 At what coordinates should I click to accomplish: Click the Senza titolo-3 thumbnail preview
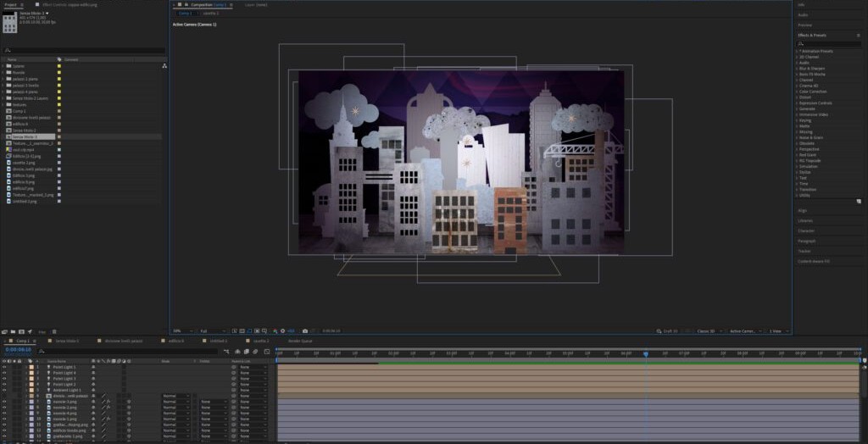(x=10, y=24)
